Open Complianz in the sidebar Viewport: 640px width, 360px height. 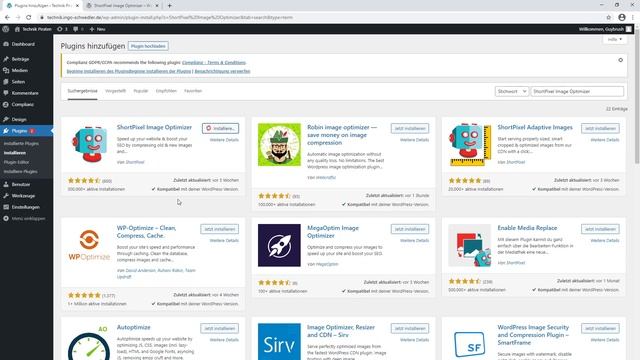click(x=22, y=104)
